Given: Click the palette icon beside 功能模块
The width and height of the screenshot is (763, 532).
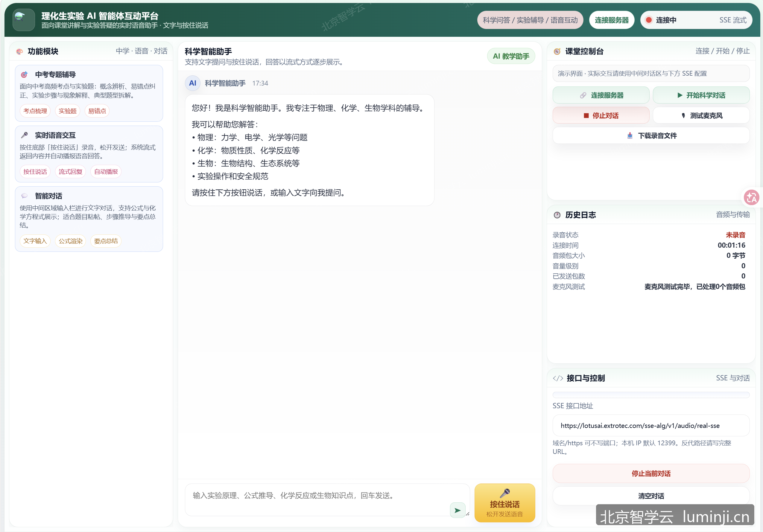Looking at the screenshot, I should (20, 51).
